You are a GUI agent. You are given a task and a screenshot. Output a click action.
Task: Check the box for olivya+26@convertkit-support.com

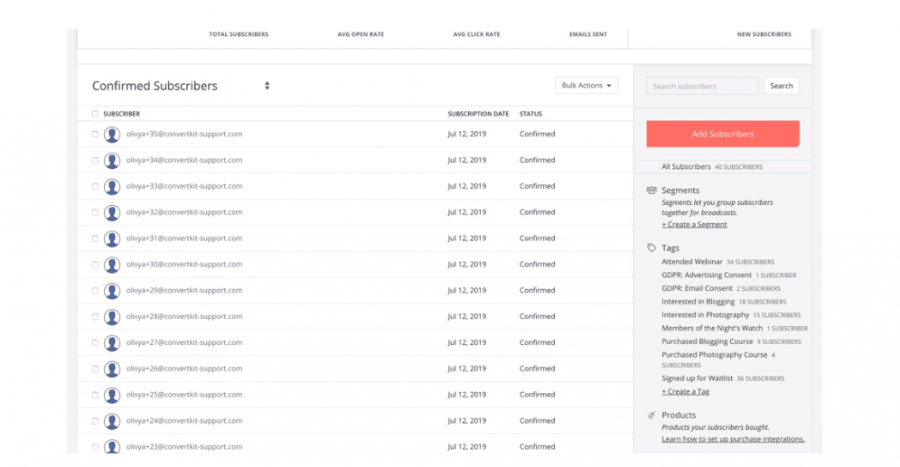click(x=95, y=369)
